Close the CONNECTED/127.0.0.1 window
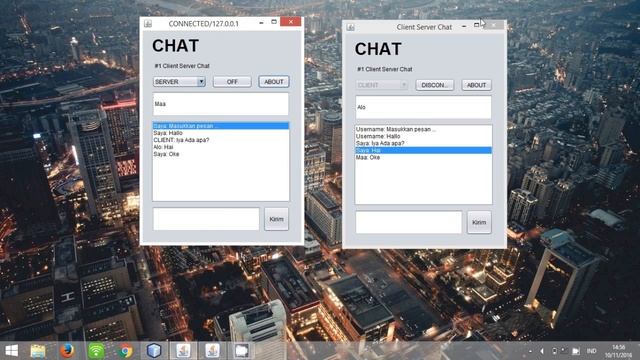The height and width of the screenshot is (360, 640). click(291, 22)
